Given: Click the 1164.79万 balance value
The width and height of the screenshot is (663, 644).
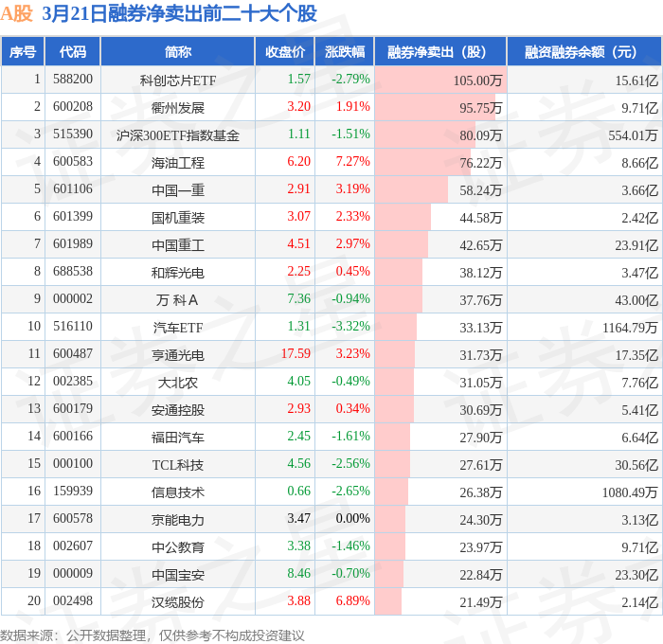Looking at the screenshot, I should [630, 328].
